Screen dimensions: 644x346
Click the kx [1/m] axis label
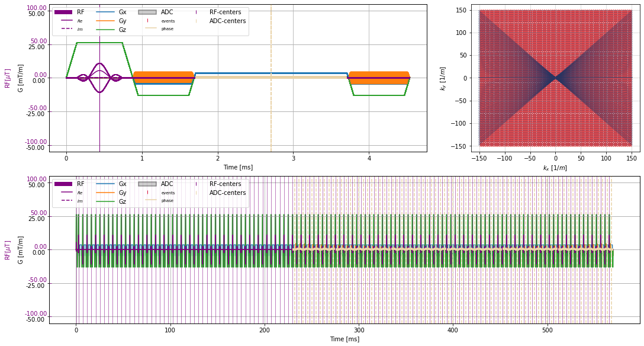coord(555,168)
